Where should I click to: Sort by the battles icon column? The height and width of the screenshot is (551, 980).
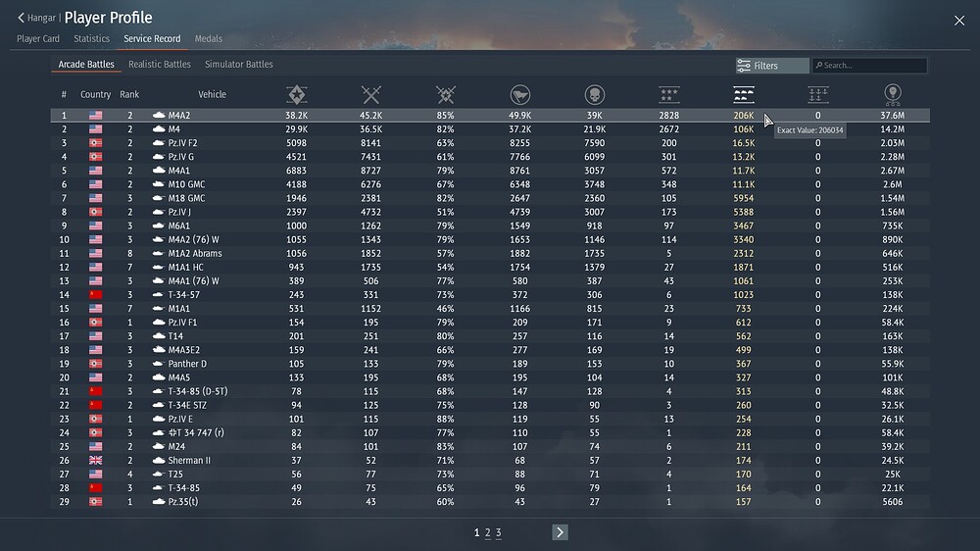297,94
